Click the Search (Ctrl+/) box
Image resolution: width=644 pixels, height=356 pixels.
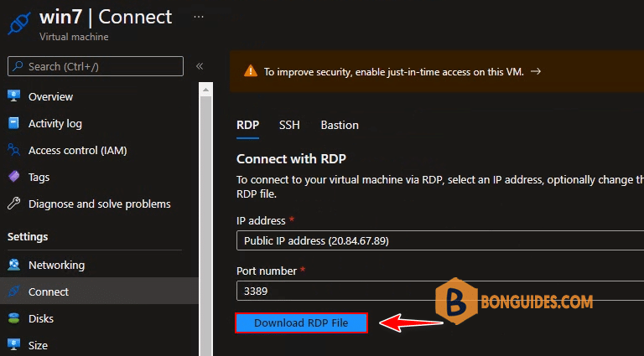[x=96, y=66]
